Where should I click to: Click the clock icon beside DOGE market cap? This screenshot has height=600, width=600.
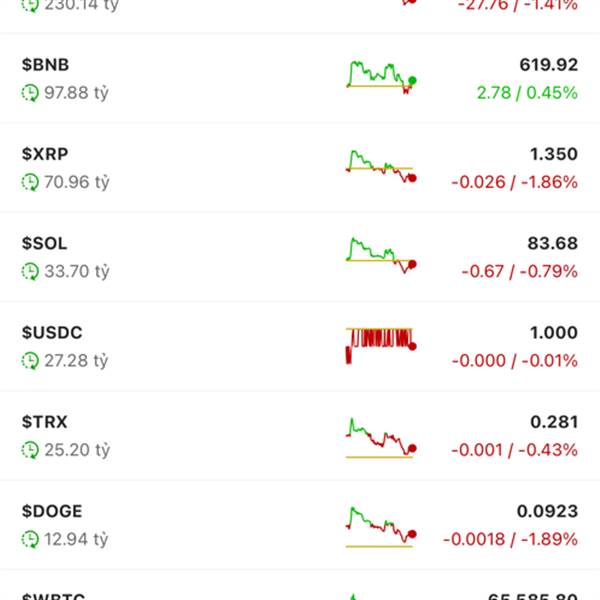tap(30, 540)
